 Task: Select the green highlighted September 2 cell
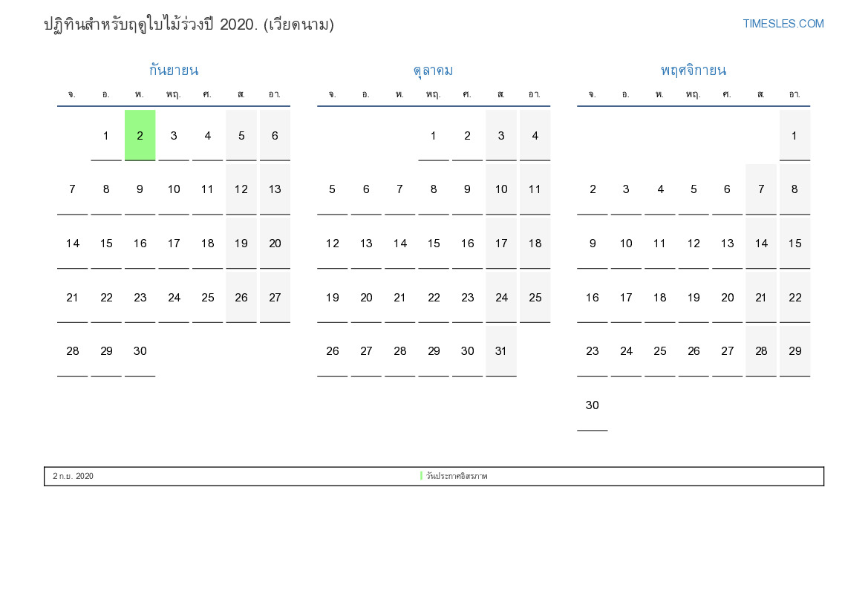140,135
